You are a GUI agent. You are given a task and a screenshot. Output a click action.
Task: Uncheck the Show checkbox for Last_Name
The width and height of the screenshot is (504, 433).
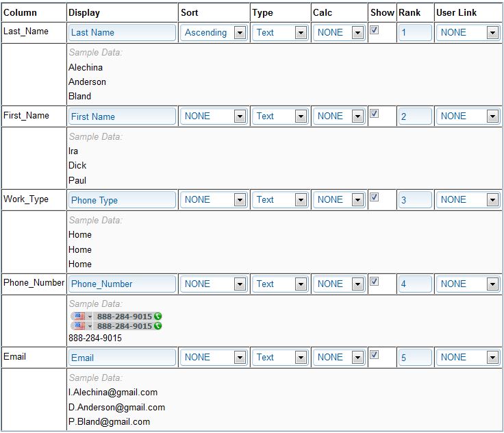375,30
